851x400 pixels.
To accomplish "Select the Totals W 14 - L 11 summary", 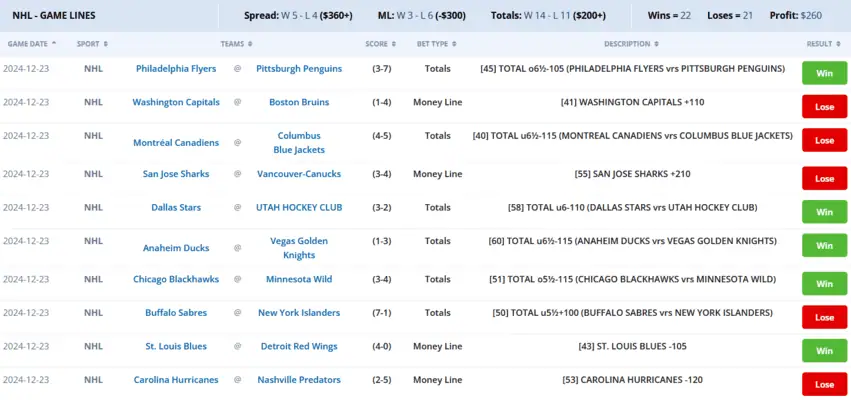I will pos(548,16).
